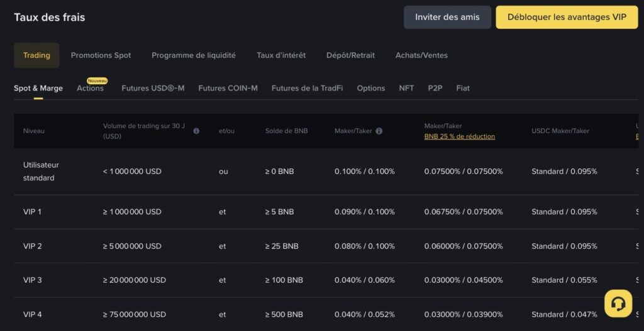
Task: Open the P2P sub-tab
Action: [435, 88]
